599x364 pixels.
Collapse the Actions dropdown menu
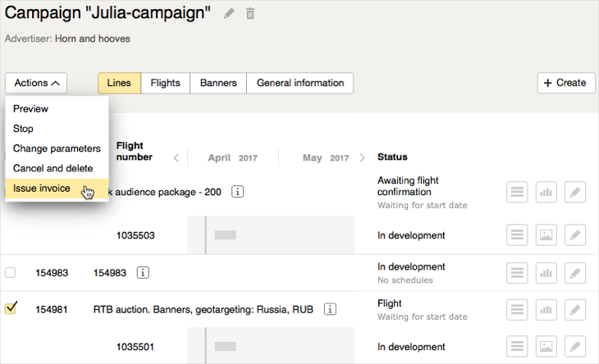pos(36,83)
